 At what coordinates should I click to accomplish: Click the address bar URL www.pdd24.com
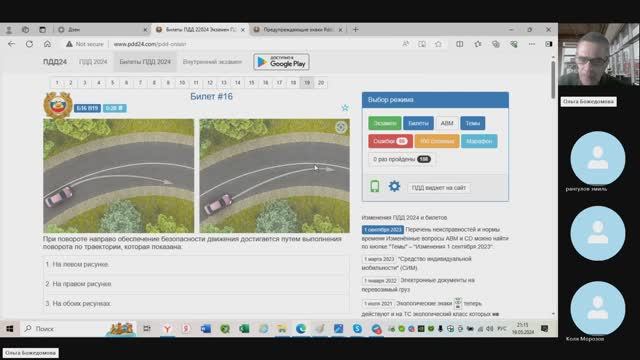150,44
